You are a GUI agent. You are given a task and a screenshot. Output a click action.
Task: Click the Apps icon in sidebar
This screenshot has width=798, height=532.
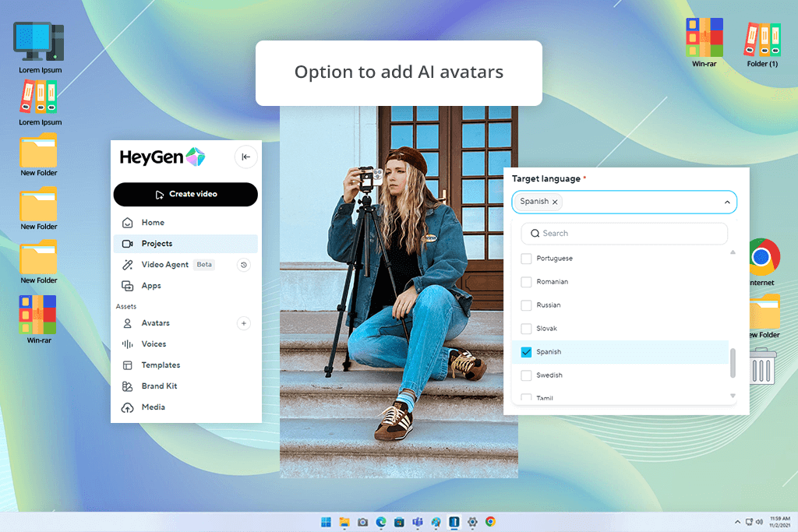(x=127, y=286)
